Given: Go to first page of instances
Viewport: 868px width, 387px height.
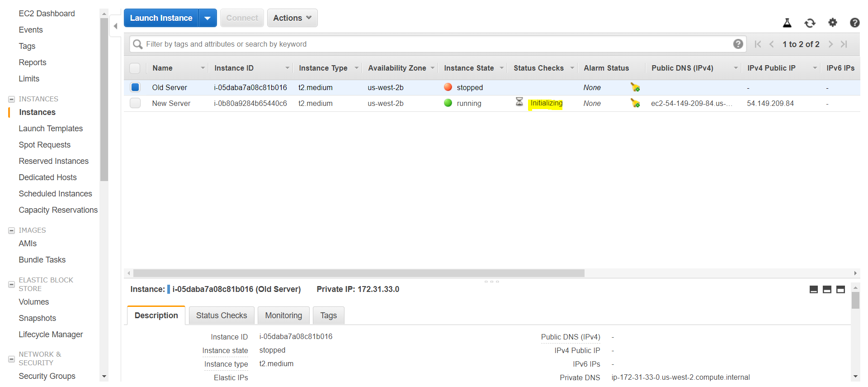Looking at the screenshot, I should click(x=758, y=44).
